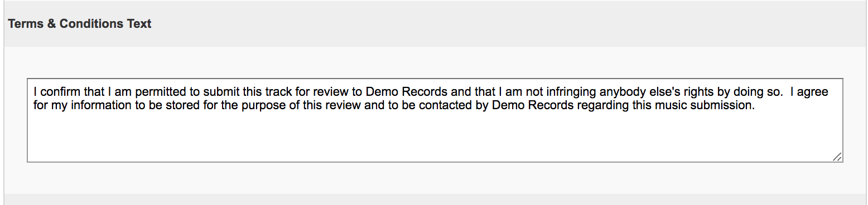Click the Terms & Conditions Text heading
Viewport: 868px width, 205px height.
(x=80, y=24)
